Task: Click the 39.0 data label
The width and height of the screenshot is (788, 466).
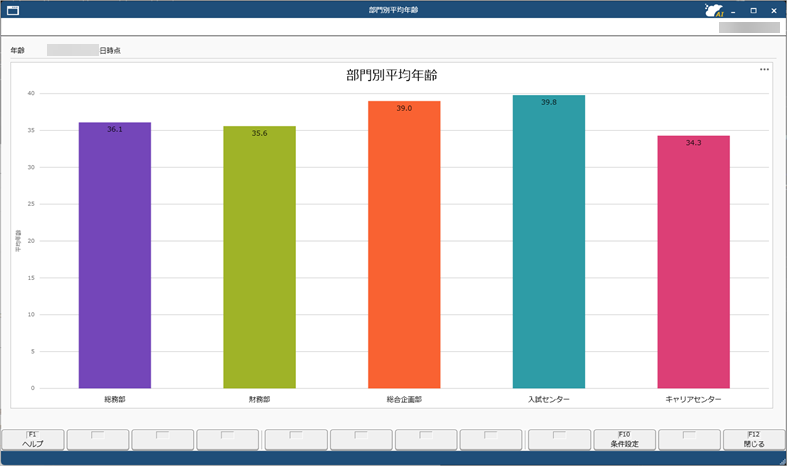Action: [x=404, y=108]
